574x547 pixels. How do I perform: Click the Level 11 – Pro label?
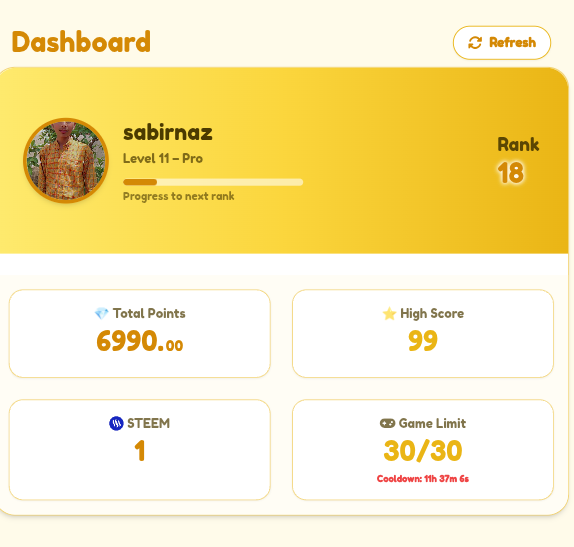[163, 159]
